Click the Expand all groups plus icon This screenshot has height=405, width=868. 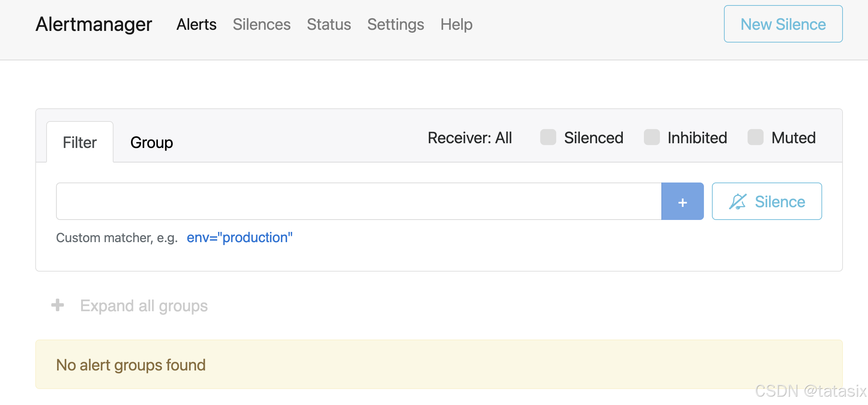(57, 305)
